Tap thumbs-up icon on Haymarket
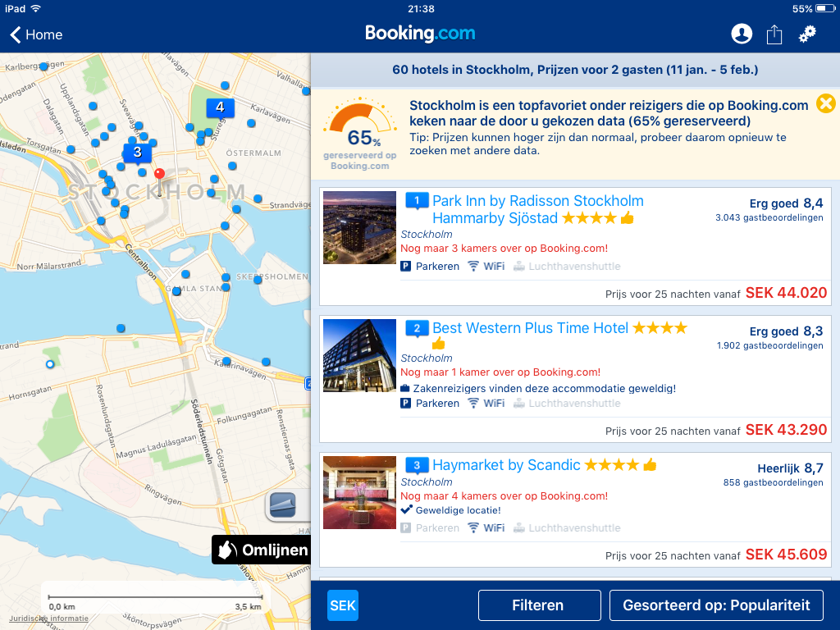 pos(650,464)
